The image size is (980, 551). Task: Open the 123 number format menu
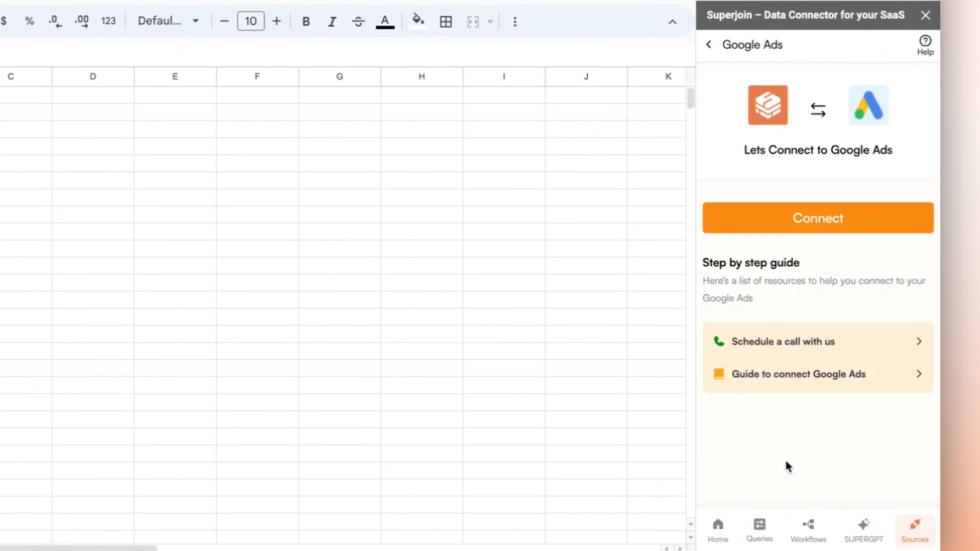(108, 21)
